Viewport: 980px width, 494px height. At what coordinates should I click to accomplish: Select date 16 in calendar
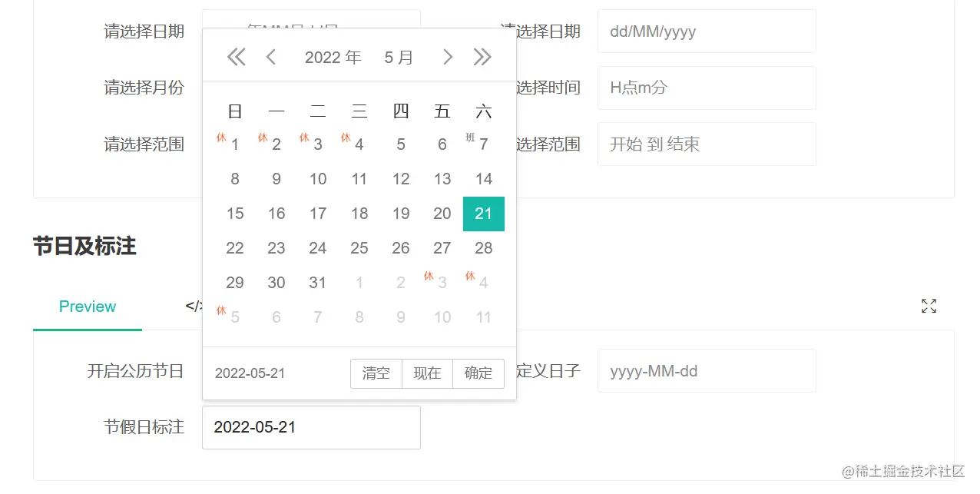276,214
